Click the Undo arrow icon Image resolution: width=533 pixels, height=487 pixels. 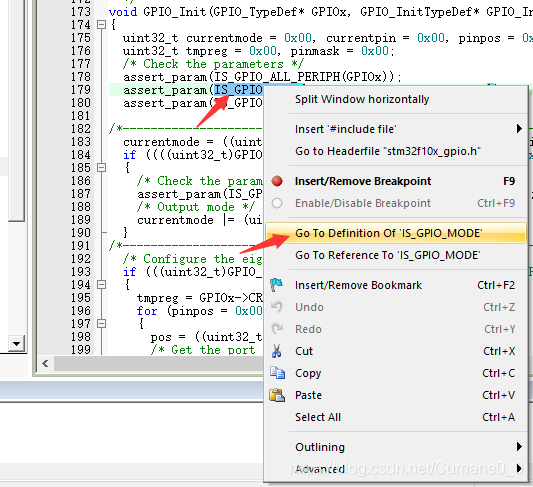coord(277,307)
